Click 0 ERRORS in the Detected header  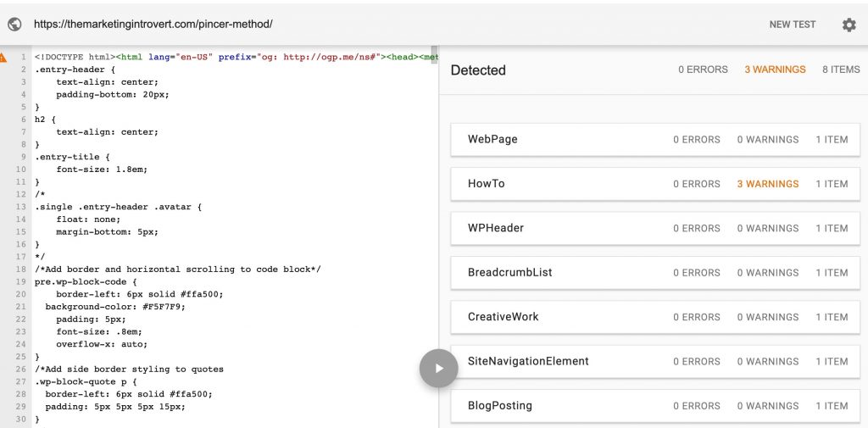[x=703, y=69]
